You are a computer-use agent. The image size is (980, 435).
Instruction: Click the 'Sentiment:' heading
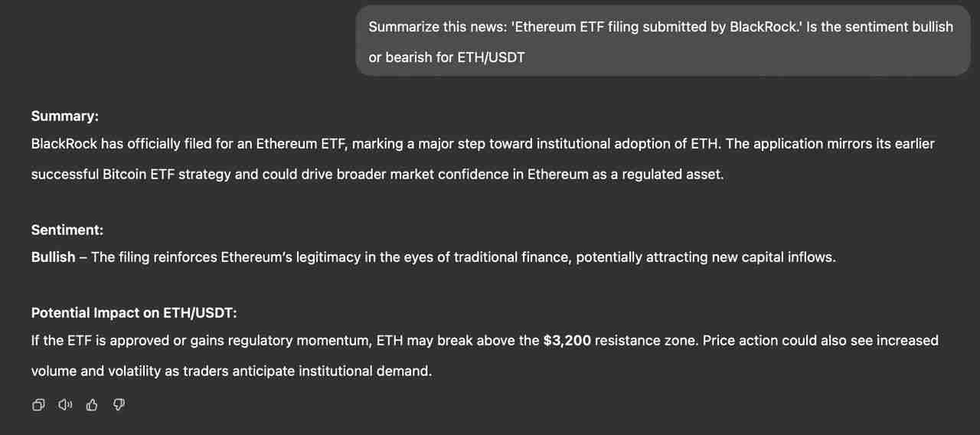tap(67, 230)
